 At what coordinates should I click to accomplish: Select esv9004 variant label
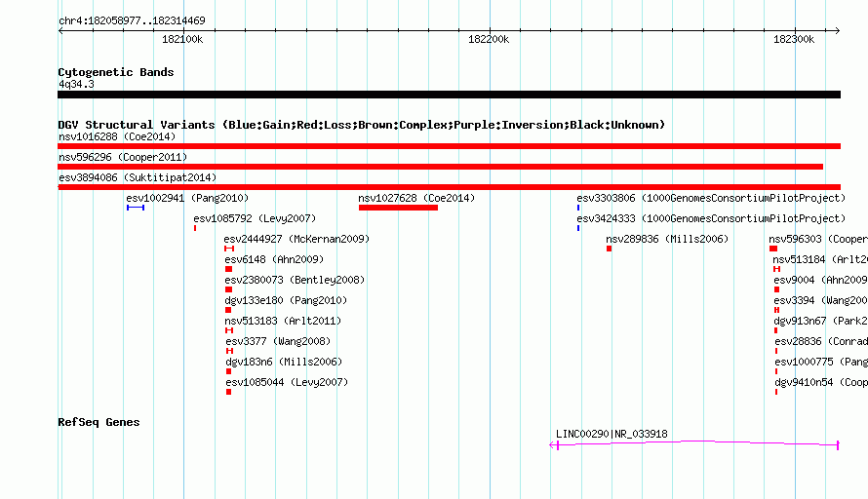(x=821, y=280)
